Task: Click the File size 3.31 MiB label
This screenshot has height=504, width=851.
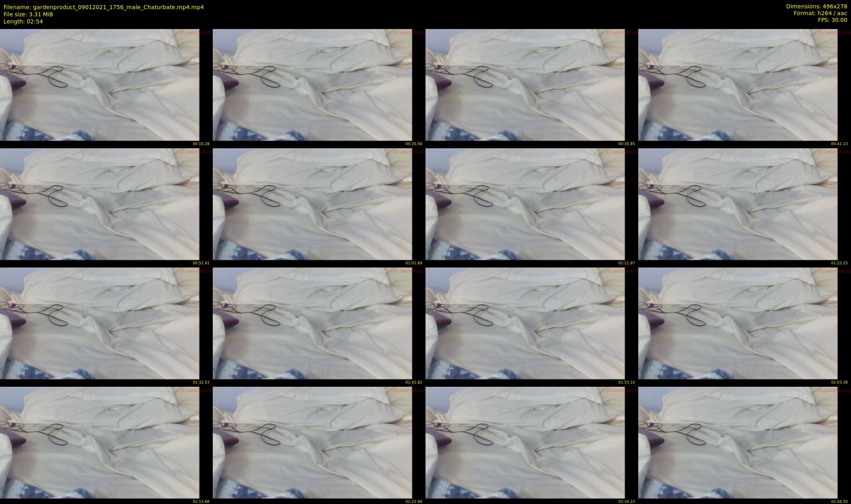Action: [28, 14]
